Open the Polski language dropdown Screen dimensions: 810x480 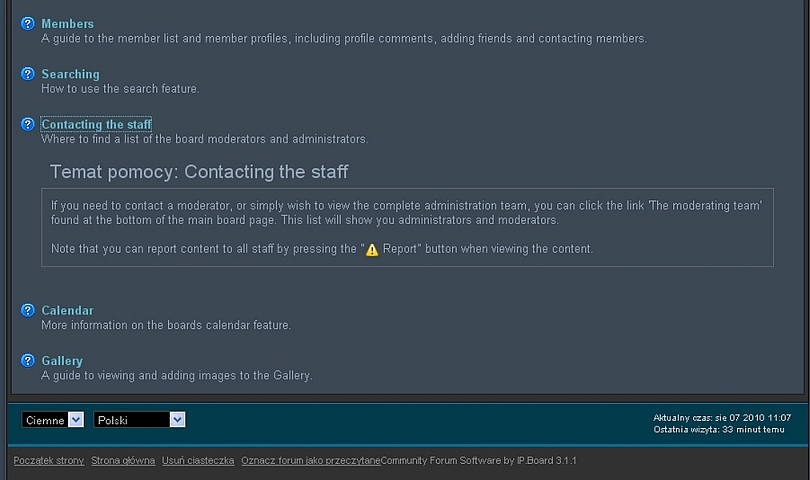(139, 420)
